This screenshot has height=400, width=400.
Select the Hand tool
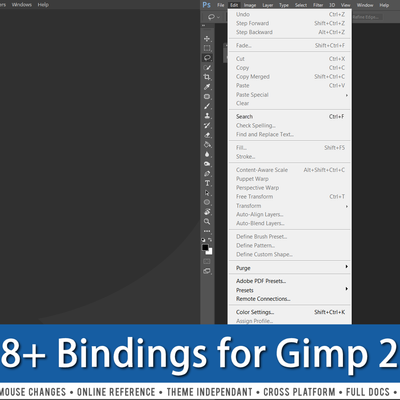point(207,212)
